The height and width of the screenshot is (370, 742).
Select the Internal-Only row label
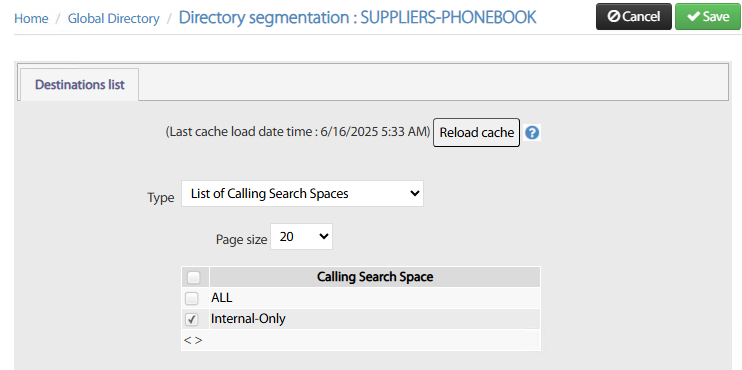248,319
